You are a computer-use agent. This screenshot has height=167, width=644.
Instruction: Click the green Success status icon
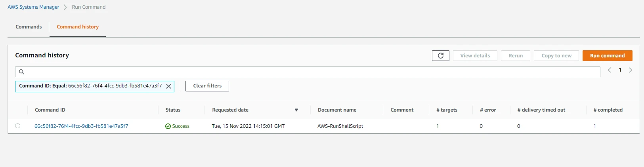[x=168, y=126]
